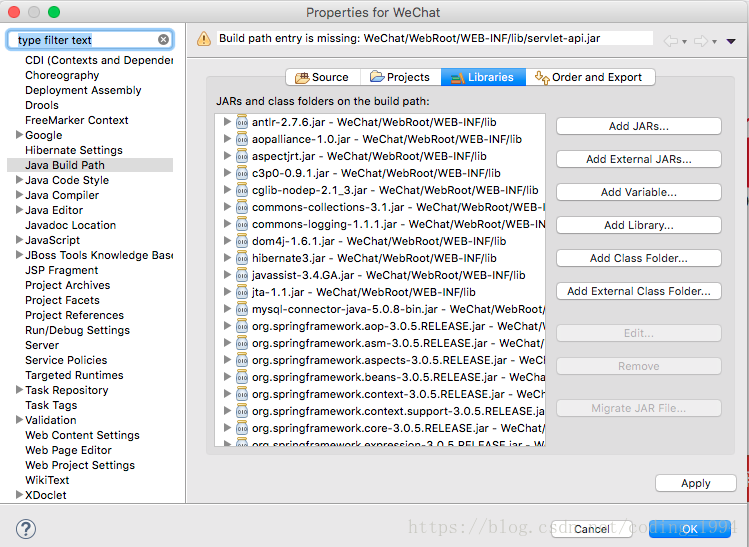Expand the Validation node
Screen dimensions: 749x547
[19, 419]
